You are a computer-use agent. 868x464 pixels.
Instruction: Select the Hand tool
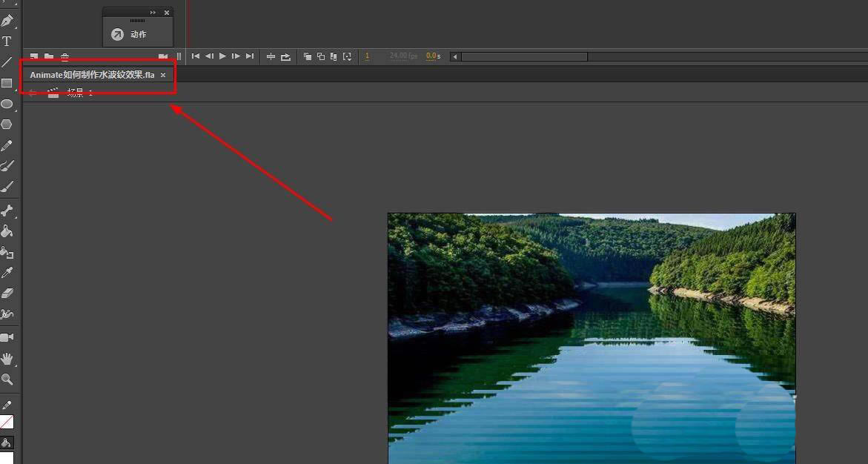7,359
